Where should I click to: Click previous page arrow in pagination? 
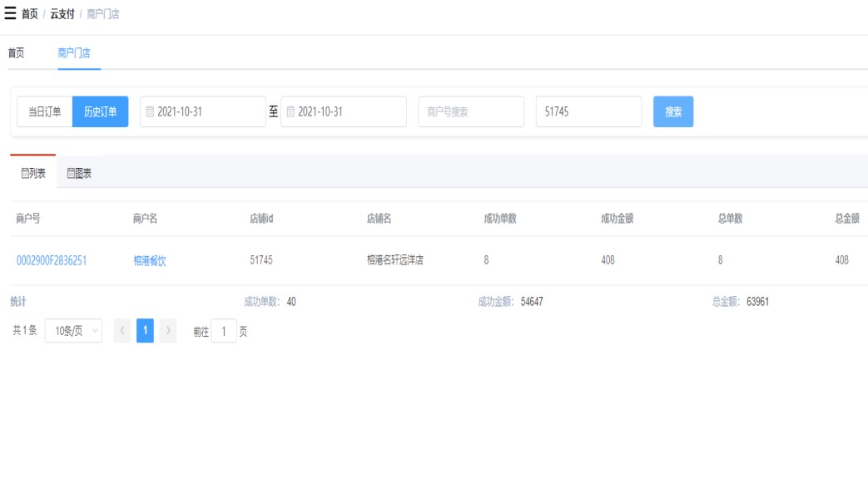pos(122,331)
